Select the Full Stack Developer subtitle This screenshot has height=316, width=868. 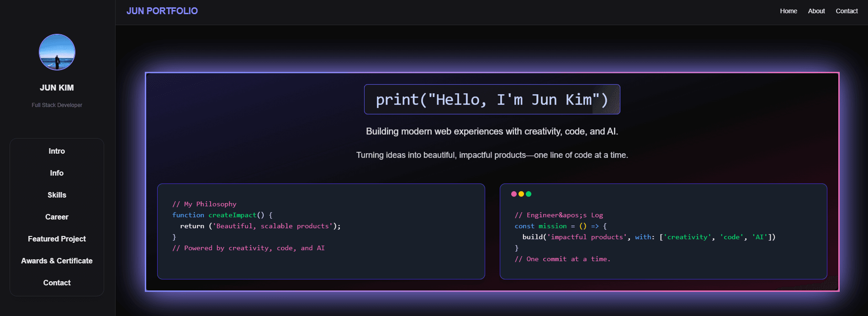click(x=57, y=105)
